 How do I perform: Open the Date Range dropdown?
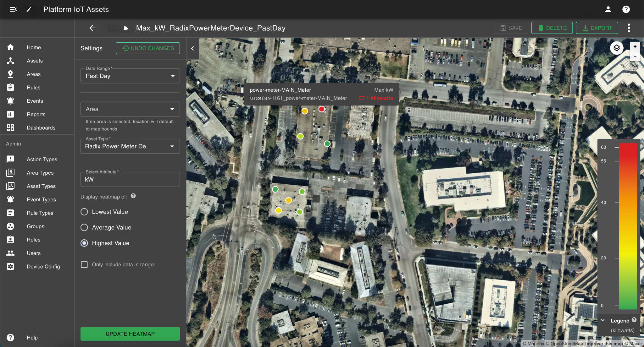tap(130, 76)
